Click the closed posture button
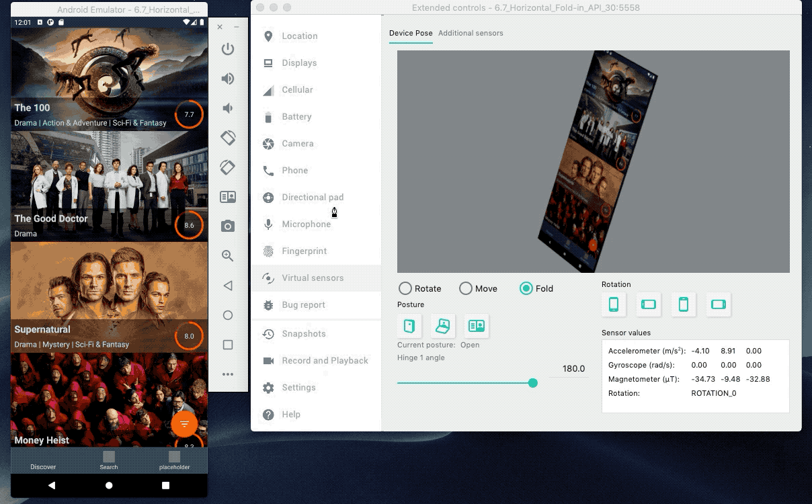The height and width of the screenshot is (504, 812). pos(409,326)
